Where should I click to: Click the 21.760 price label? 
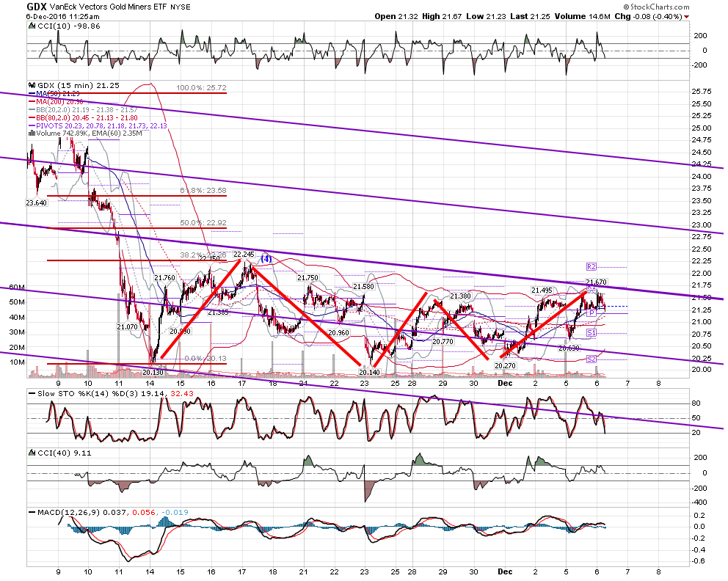[x=165, y=278]
